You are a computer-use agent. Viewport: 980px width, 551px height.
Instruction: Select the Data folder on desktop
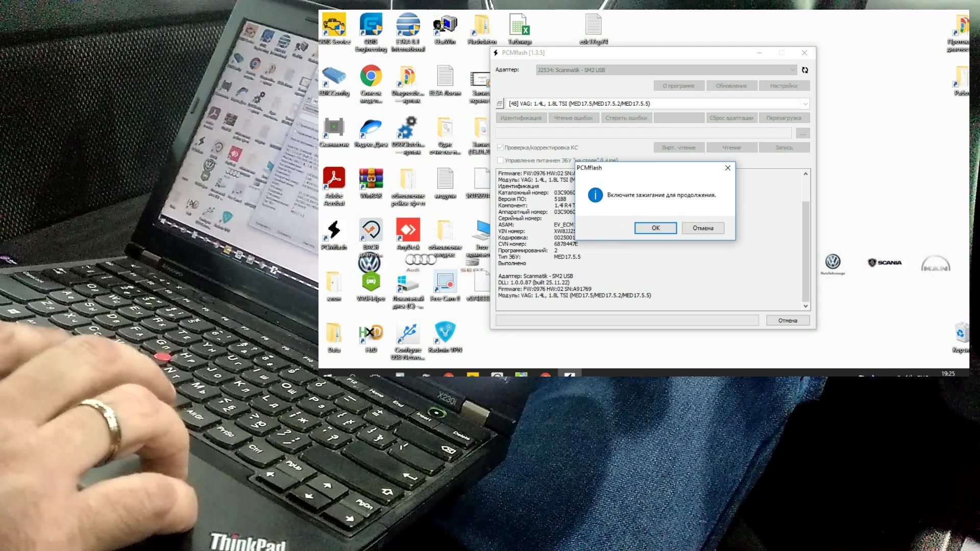click(334, 337)
